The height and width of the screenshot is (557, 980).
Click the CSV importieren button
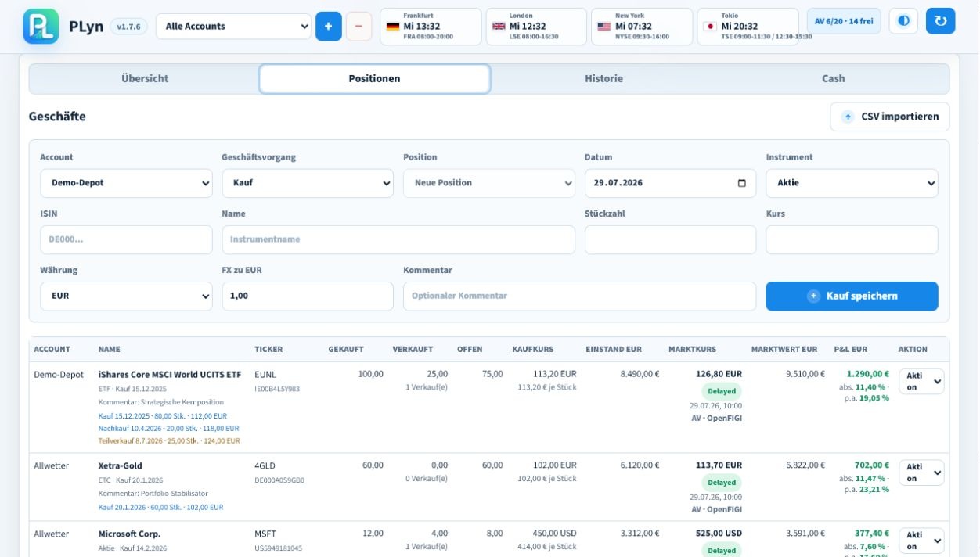click(x=890, y=117)
